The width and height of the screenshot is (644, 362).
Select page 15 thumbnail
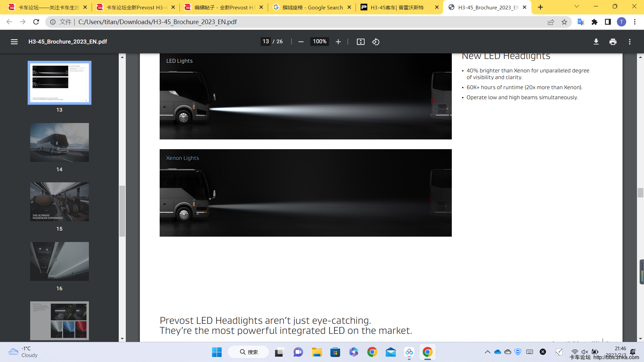tap(59, 202)
